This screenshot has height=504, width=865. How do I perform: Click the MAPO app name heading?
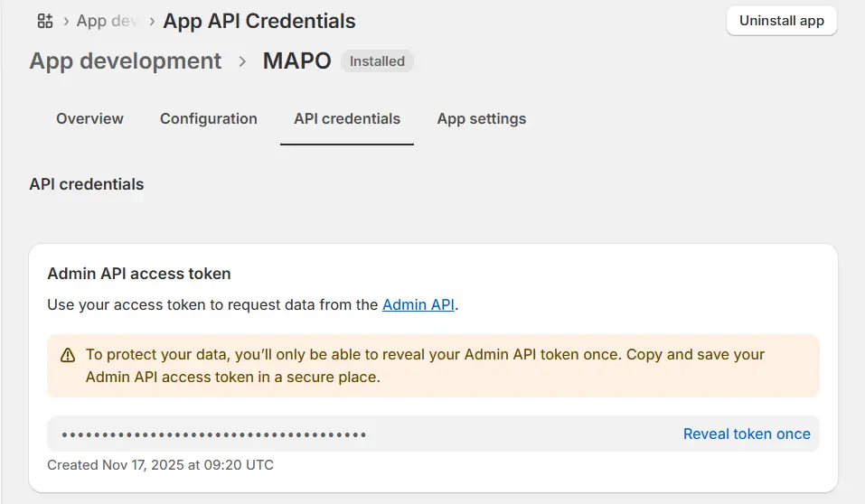point(296,61)
